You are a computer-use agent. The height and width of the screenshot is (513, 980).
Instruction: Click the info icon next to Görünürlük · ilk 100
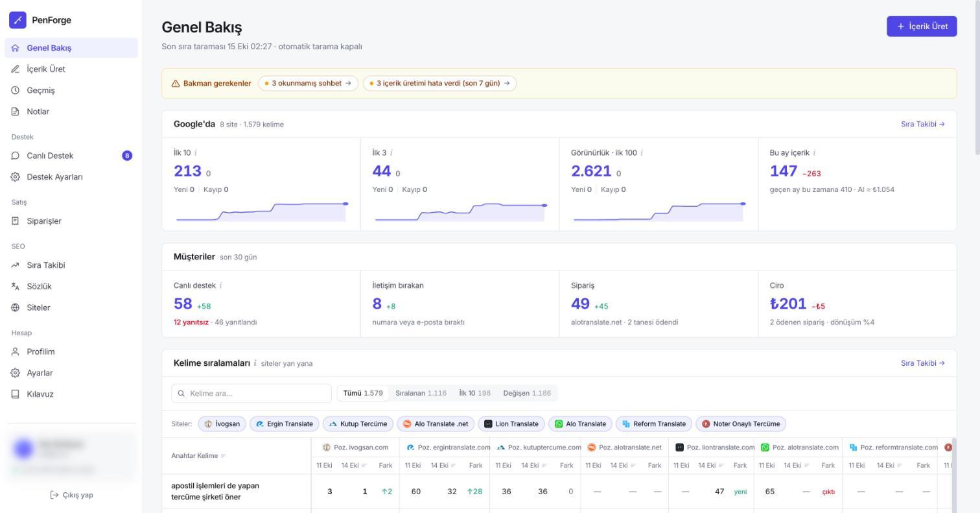[642, 153]
